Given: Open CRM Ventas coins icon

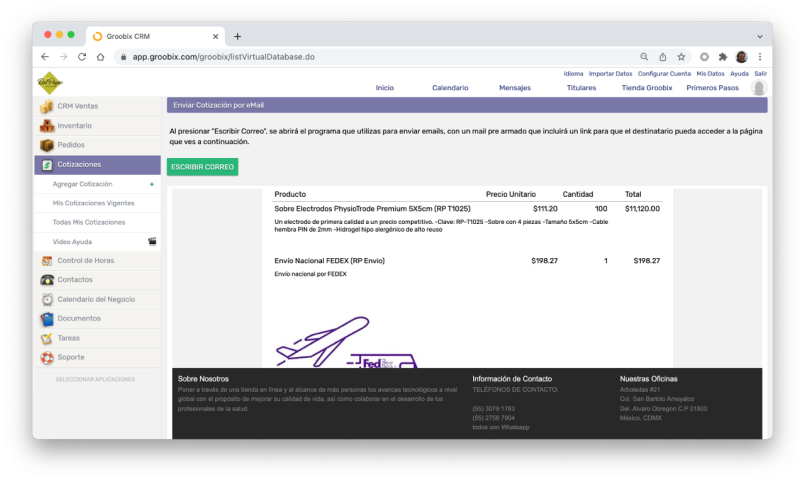Looking at the screenshot, I should click(x=47, y=106).
